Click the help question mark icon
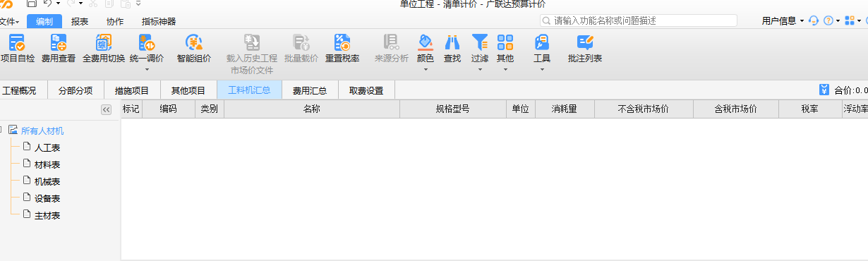868x261 pixels. 828,20
